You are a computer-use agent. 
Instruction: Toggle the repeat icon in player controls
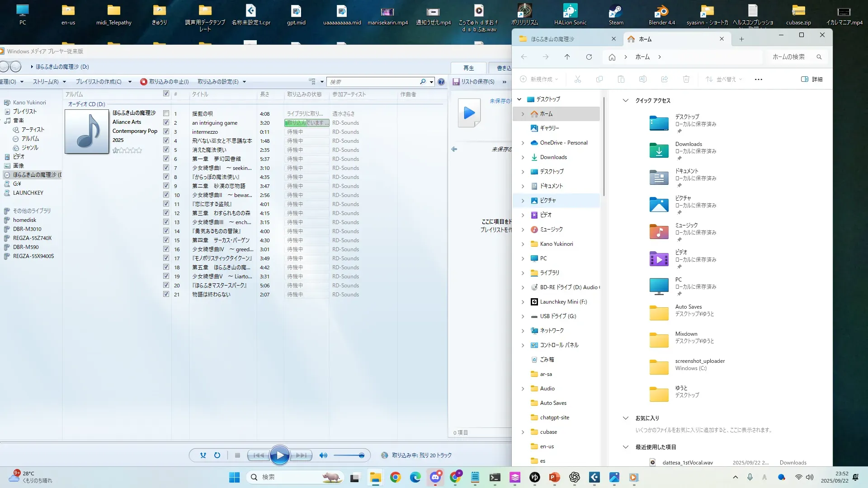(217, 455)
